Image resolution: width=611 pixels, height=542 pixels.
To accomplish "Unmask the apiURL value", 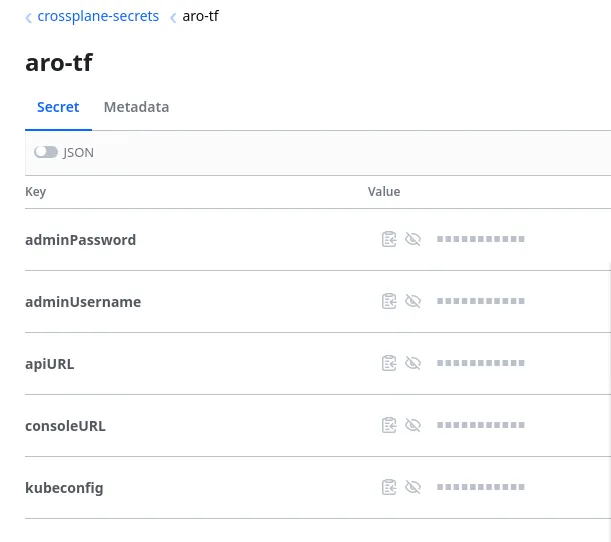I will click(x=413, y=363).
